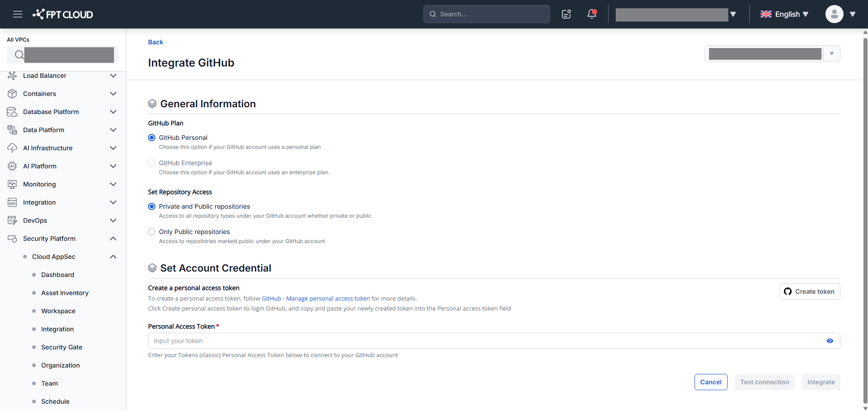Open the hamburger navigation menu
Image resolution: width=868 pixels, height=411 pixels.
(18, 14)
